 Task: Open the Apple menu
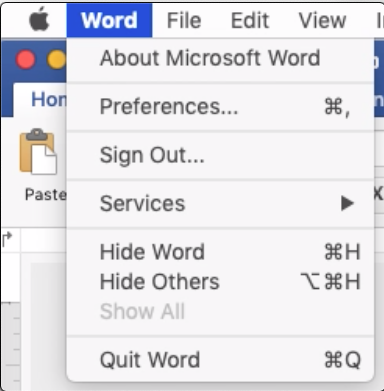click(x=39, y=20)
